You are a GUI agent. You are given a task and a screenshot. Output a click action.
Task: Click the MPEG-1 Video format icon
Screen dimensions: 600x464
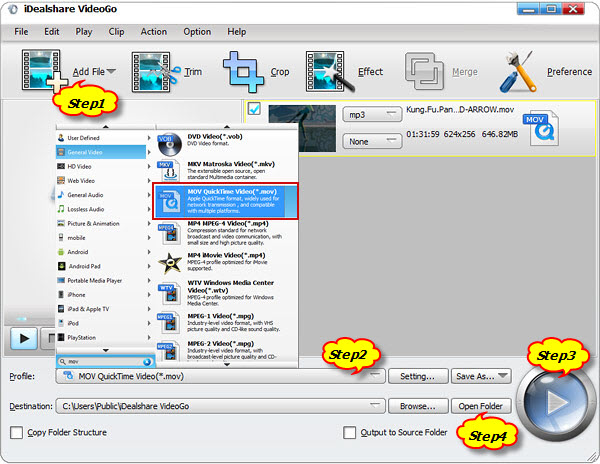[x=169, y=323]
